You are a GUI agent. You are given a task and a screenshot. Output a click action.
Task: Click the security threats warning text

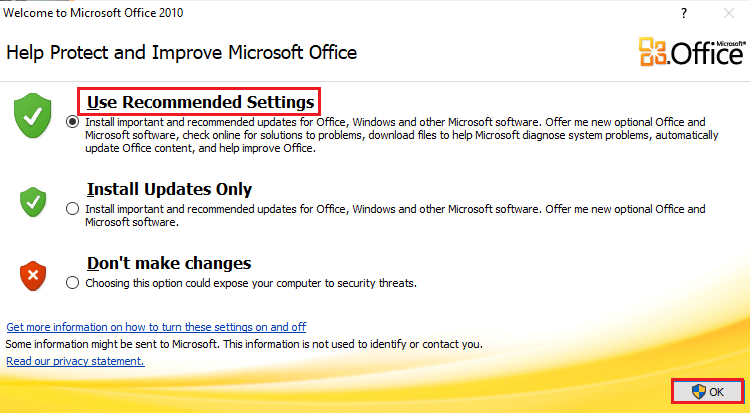tap(250, 283)
